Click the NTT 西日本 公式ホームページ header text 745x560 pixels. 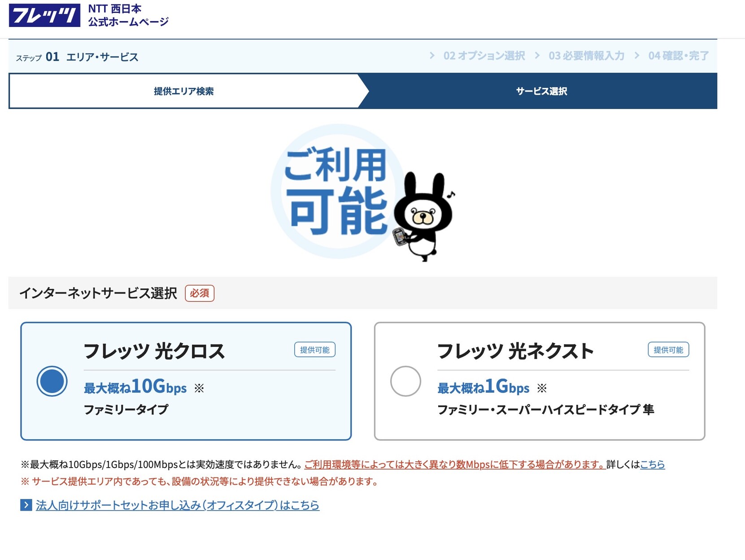tap(128, 15)
